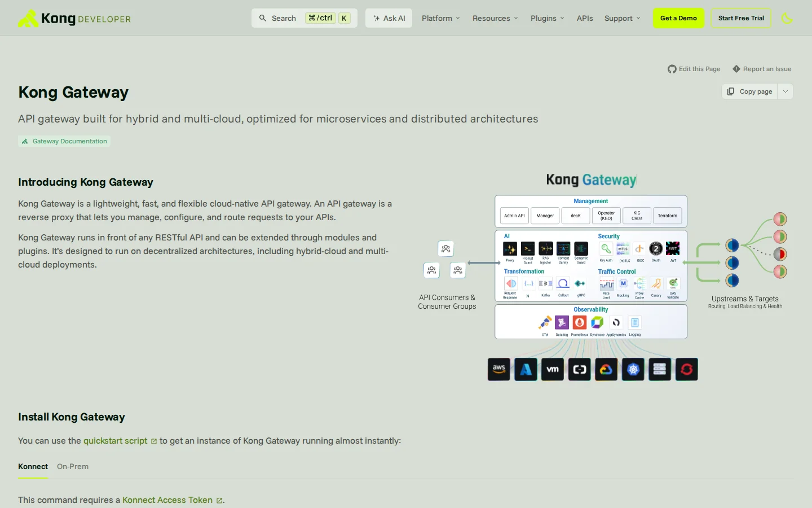
Task: Click Get a Demo
Action: [678, 18]
